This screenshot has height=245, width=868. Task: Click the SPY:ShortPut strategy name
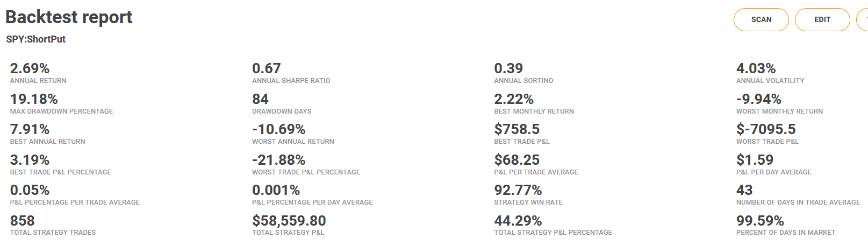coord(36,39)
